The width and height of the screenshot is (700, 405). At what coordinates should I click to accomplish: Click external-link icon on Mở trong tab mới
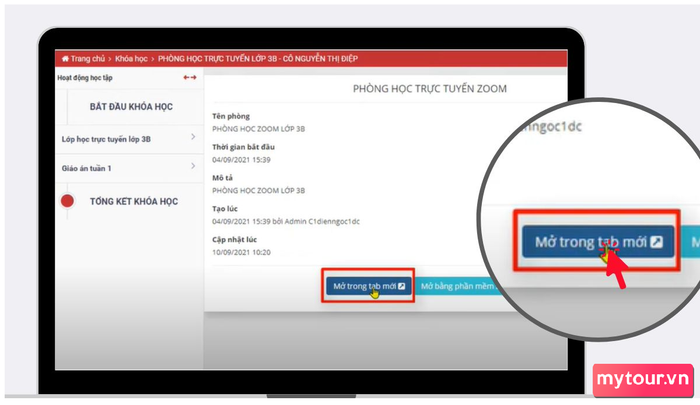pyautogui.click(x=401, y=286)
